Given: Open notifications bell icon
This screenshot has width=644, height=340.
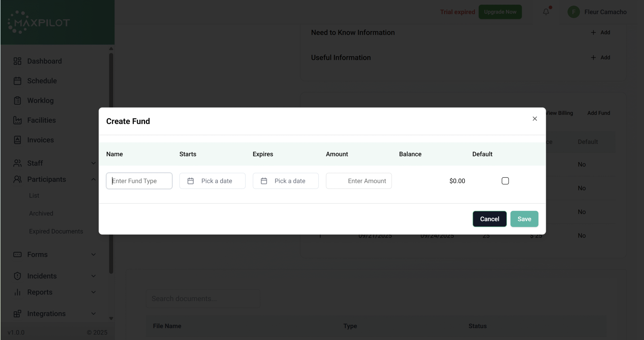Looking at the screenshot, I should point(546,12).
